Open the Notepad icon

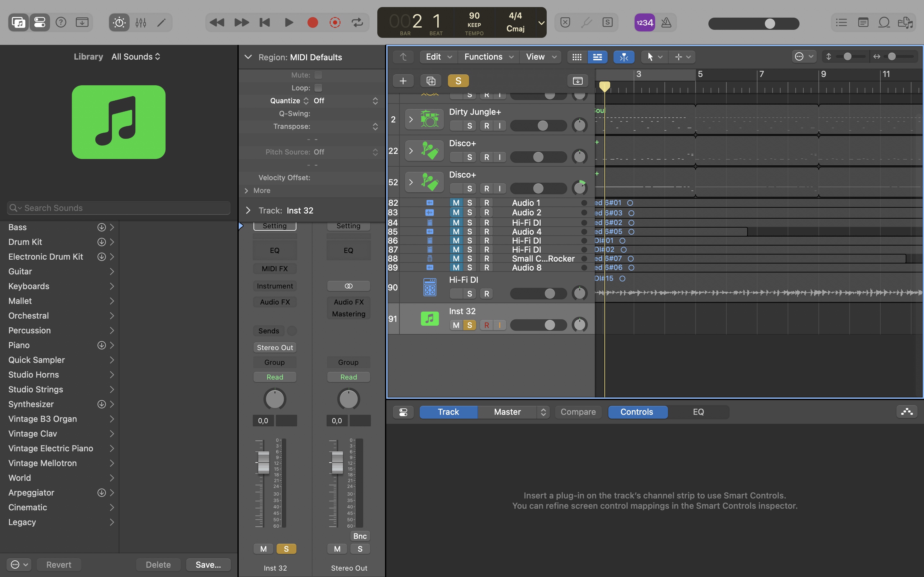pyautogui.click(x=863, y=22)
